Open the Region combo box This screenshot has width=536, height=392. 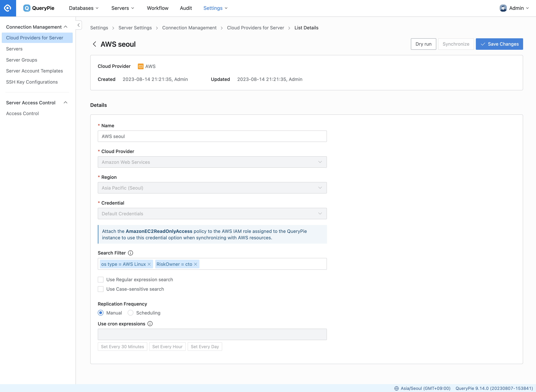212,188
